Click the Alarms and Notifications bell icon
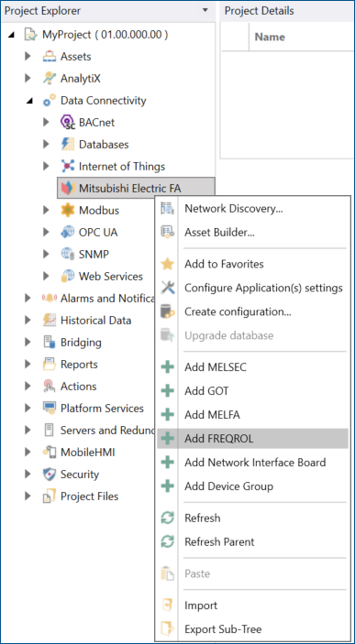Image resolution: width=355 pixels, height=644 pixels. (50, 298)
